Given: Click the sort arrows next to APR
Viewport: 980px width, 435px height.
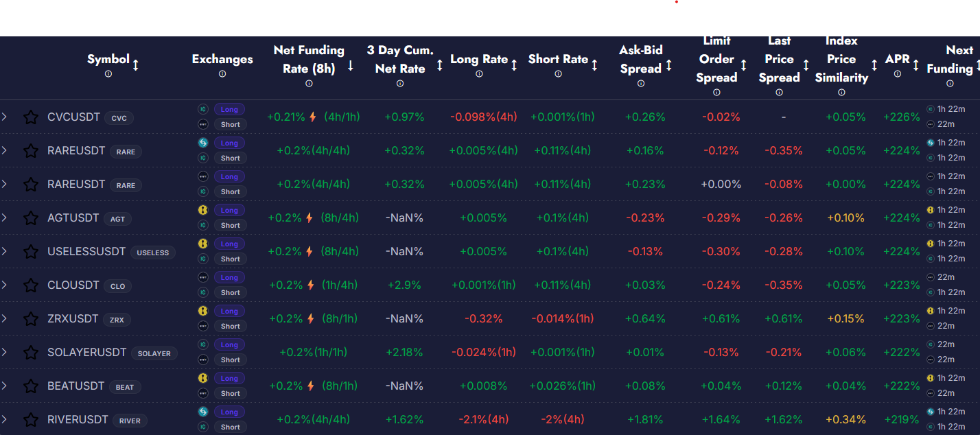Looking at the screenshot, I should click(x=916, y=65).
